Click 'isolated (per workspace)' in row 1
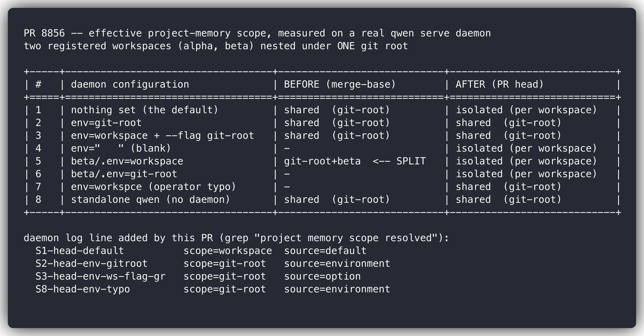Screen dimensions: 644x336 pyautogui.click(x=527, y=110)
